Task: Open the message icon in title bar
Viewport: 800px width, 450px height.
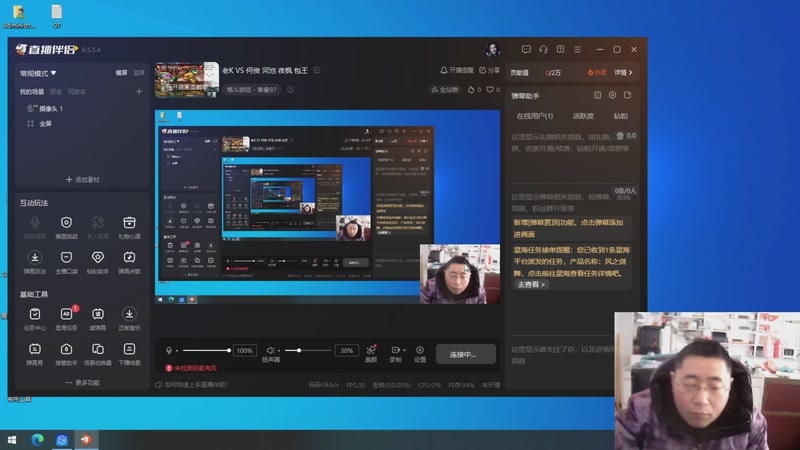Action: 526,49
